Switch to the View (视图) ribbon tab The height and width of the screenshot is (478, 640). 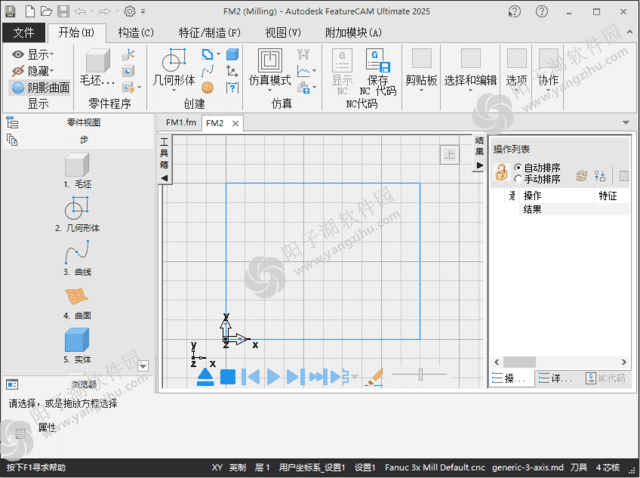[283, 32]
